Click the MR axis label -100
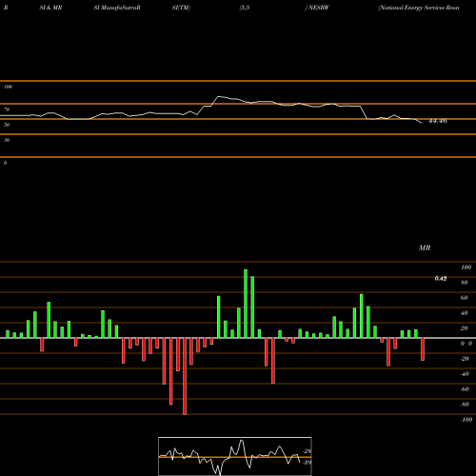476x476 pixels. coord(466,420)
